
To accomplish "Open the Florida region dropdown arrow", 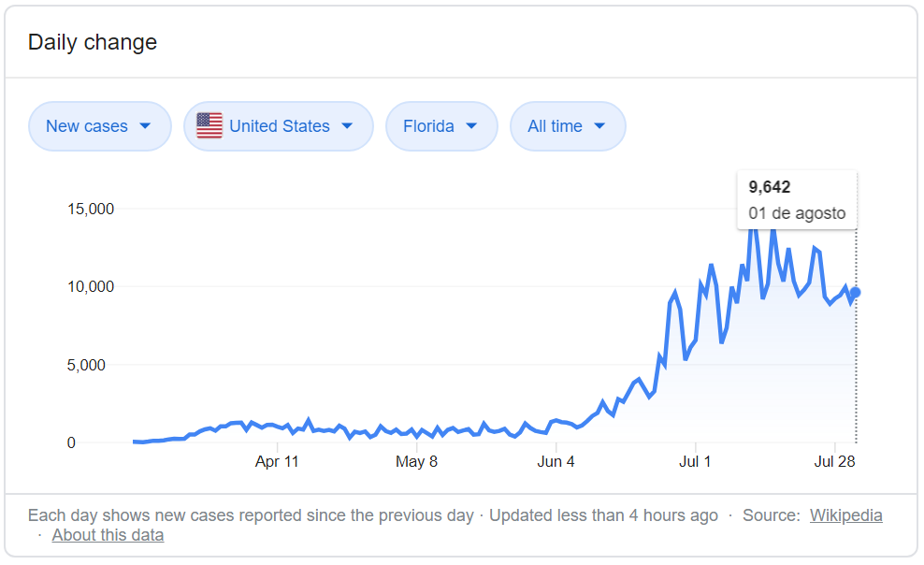I will click(x=470, y=126).
